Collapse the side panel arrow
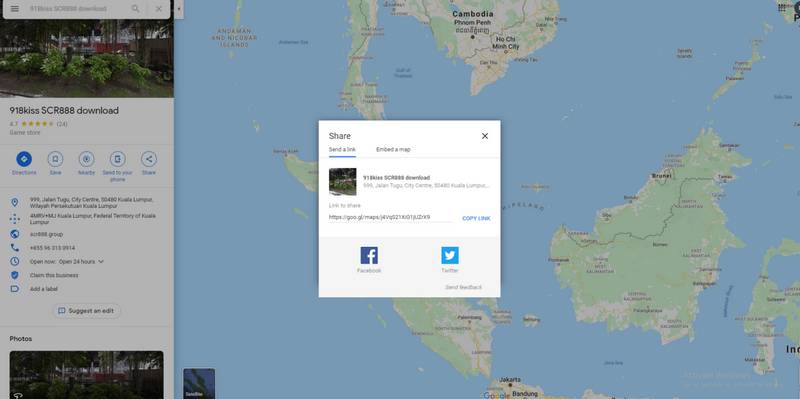This screenshot has height=399, width=800. (x=179, y=9)
